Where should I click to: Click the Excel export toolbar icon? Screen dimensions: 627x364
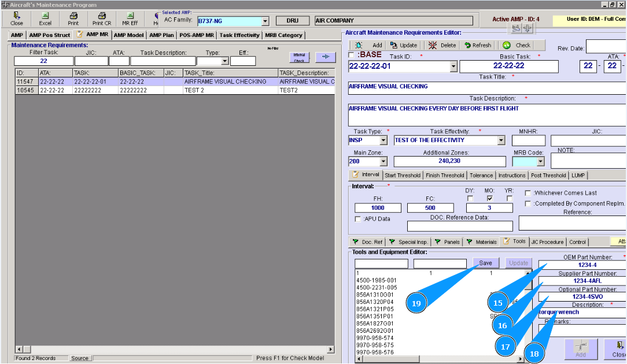click(x=45, y=18)
